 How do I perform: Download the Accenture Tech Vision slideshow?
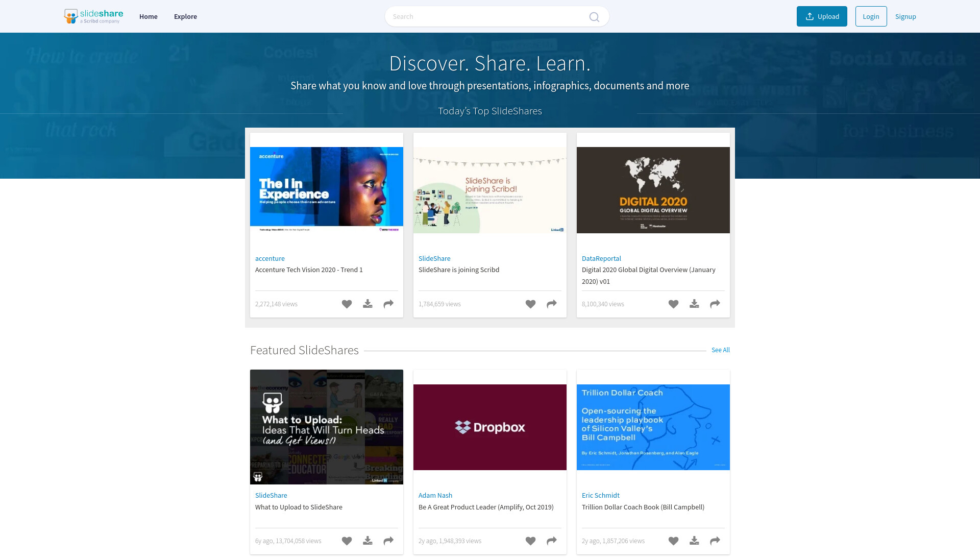(x=367, y=304)
